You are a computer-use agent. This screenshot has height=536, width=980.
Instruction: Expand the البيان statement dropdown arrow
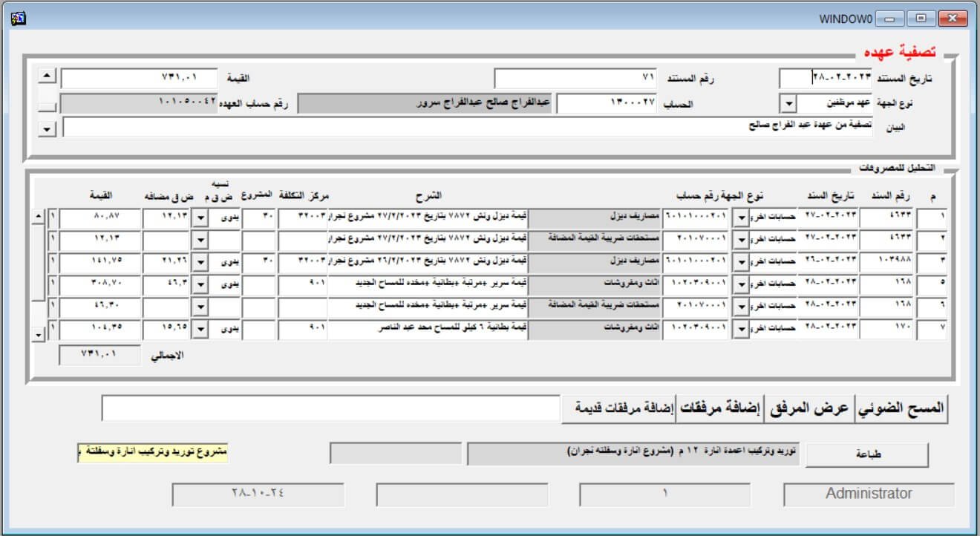(47, 129)
